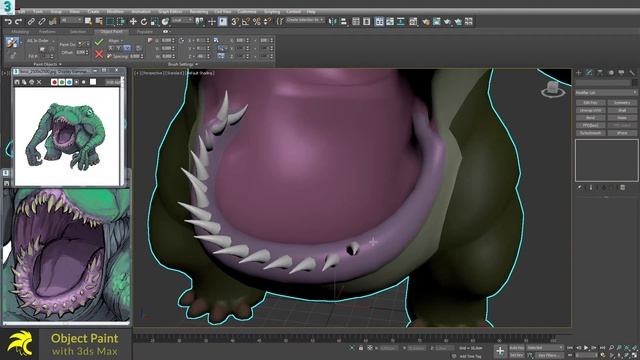The image size is (640, 360).
Task: Activate the Select and Scale tool
Action: pyautogui.click(x=154, y=21)
